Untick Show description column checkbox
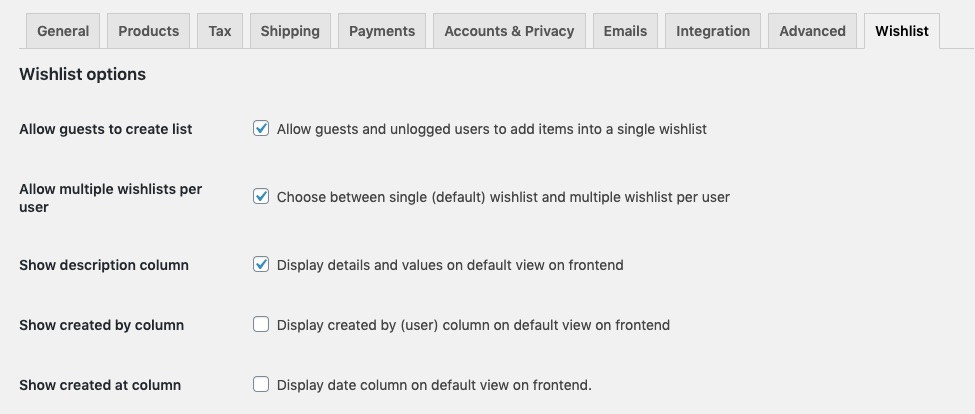 coord(261,265)
